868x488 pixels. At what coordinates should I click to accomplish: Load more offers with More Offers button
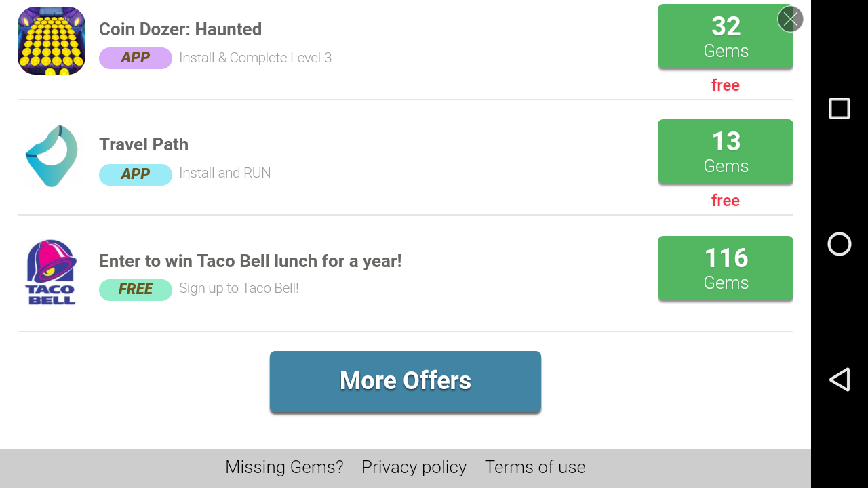pos(406,381)
